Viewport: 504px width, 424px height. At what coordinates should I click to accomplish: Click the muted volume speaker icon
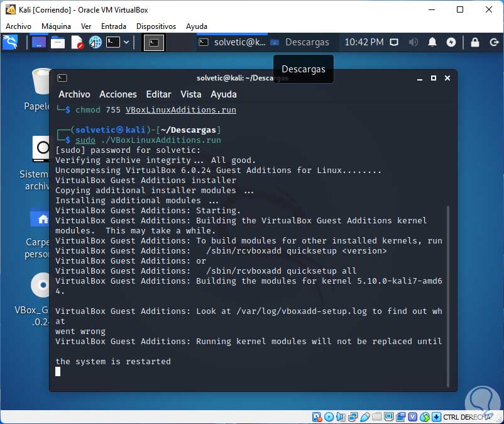[414, 42]
